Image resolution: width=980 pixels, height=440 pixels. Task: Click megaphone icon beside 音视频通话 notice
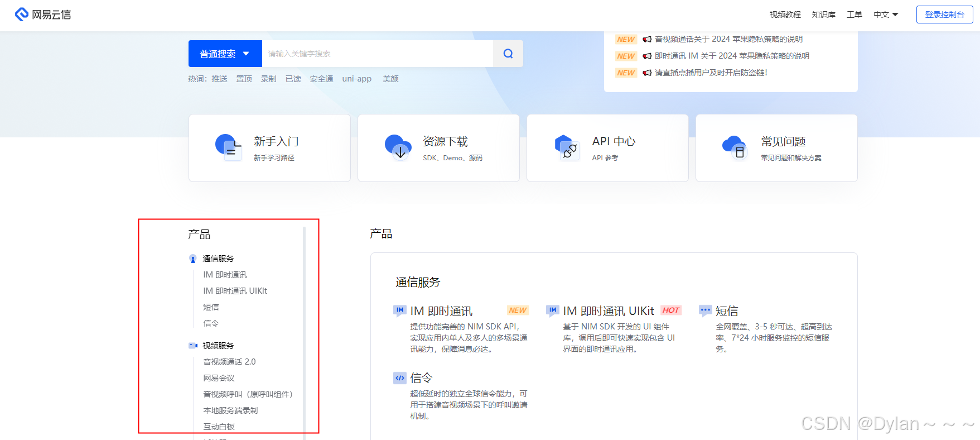tap(647, 39)
